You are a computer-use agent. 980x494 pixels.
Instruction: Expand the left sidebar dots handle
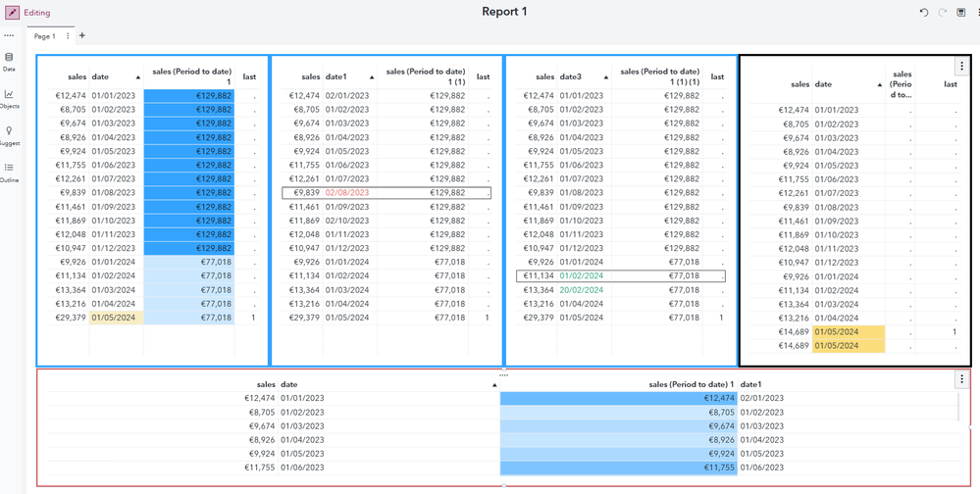[9, 35]
